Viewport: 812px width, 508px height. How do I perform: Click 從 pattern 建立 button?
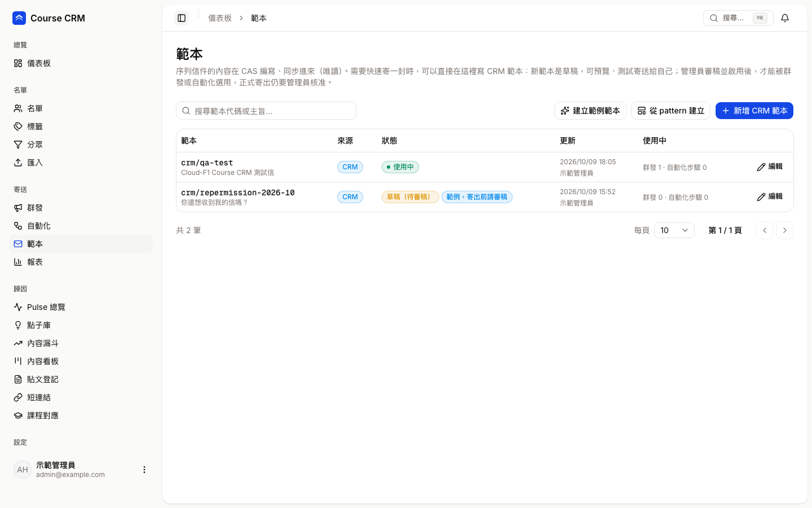(x=670, y=111)
